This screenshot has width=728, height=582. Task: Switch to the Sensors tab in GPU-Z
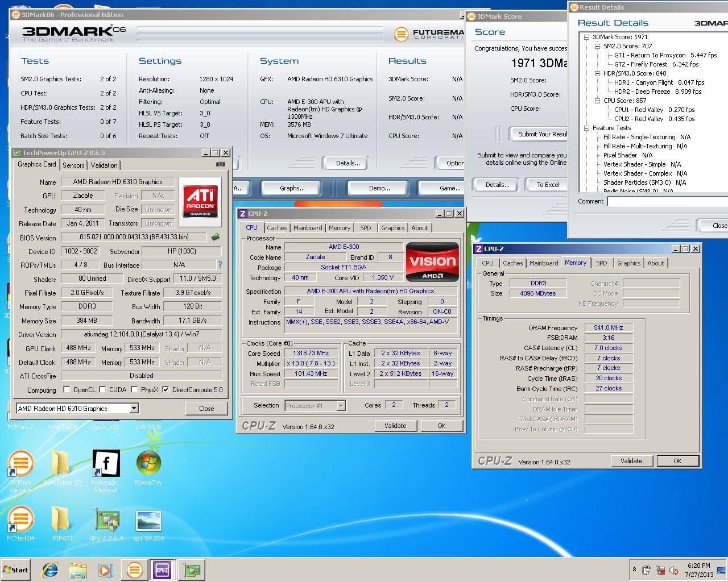click(73, 165)
